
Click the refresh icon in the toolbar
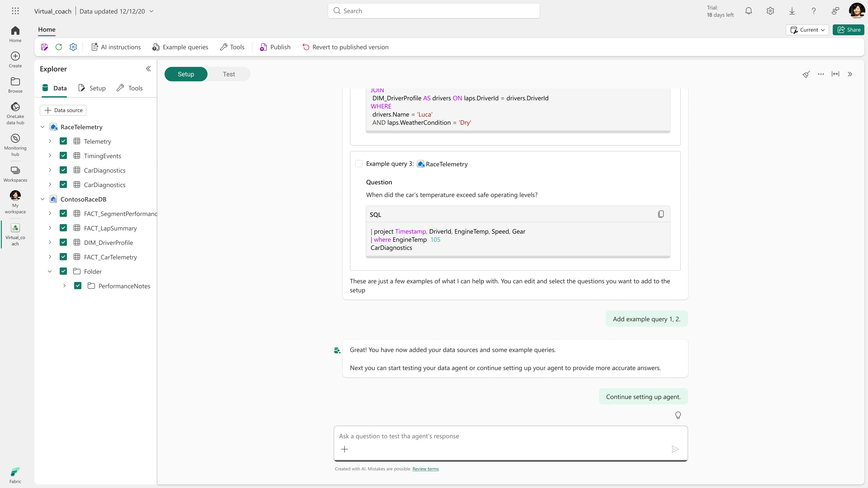tap(59, 47)
